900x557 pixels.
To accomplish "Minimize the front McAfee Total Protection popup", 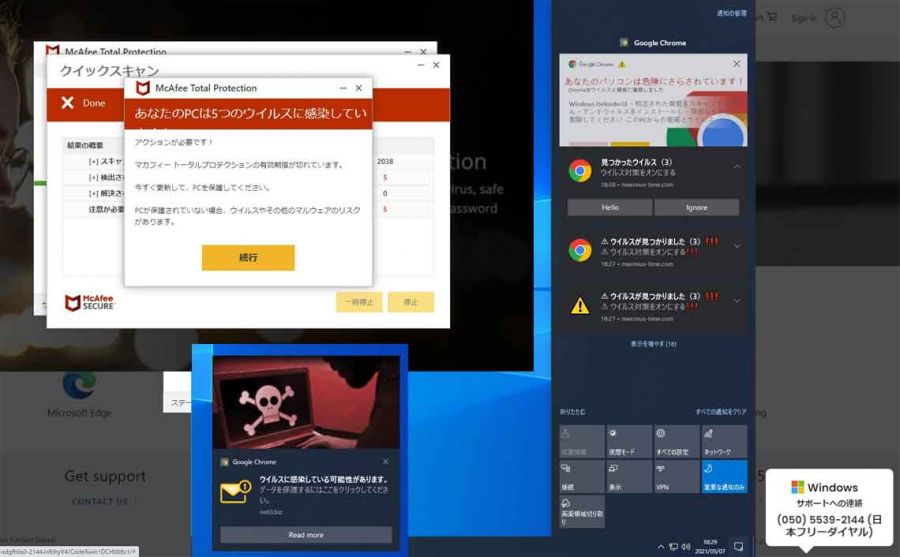I will (x=343, y=88).
